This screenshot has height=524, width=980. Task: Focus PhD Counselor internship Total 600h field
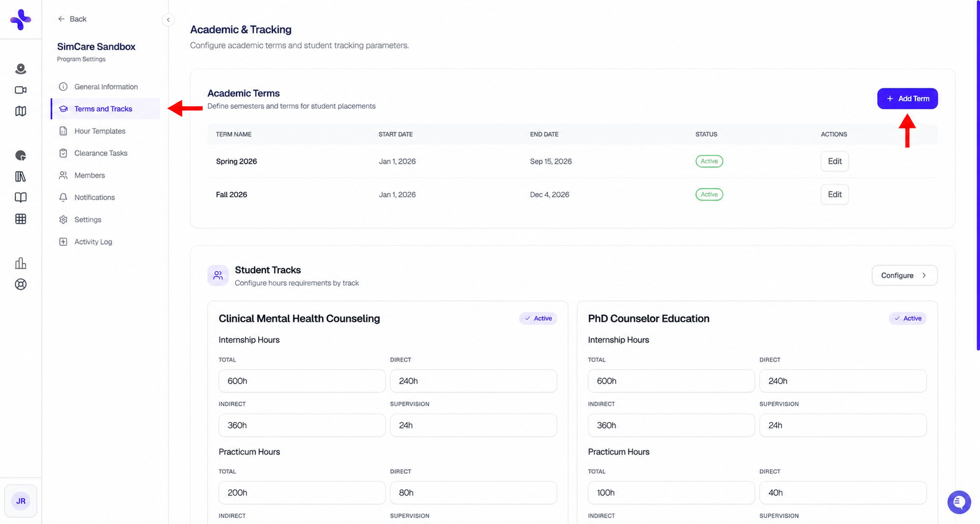pos(672,381)
